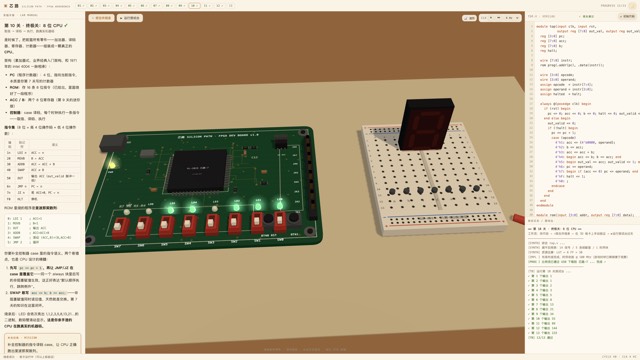Screen dimensions: 640x360
Task: Switch to level tab 13
Action: coord(231,6)
